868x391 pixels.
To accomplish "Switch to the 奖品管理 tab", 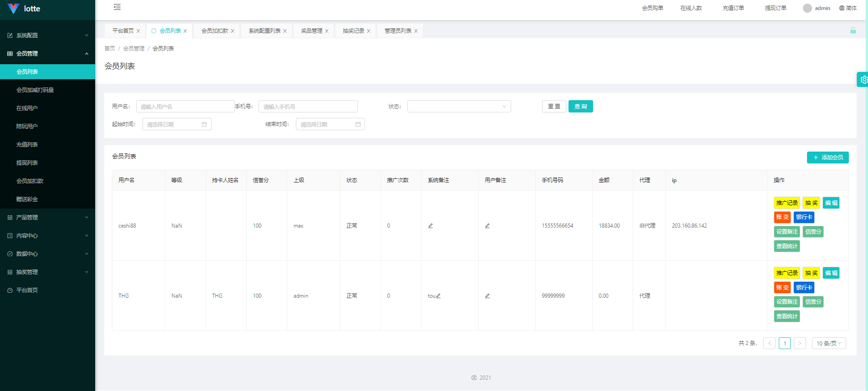I will point(311,31).
